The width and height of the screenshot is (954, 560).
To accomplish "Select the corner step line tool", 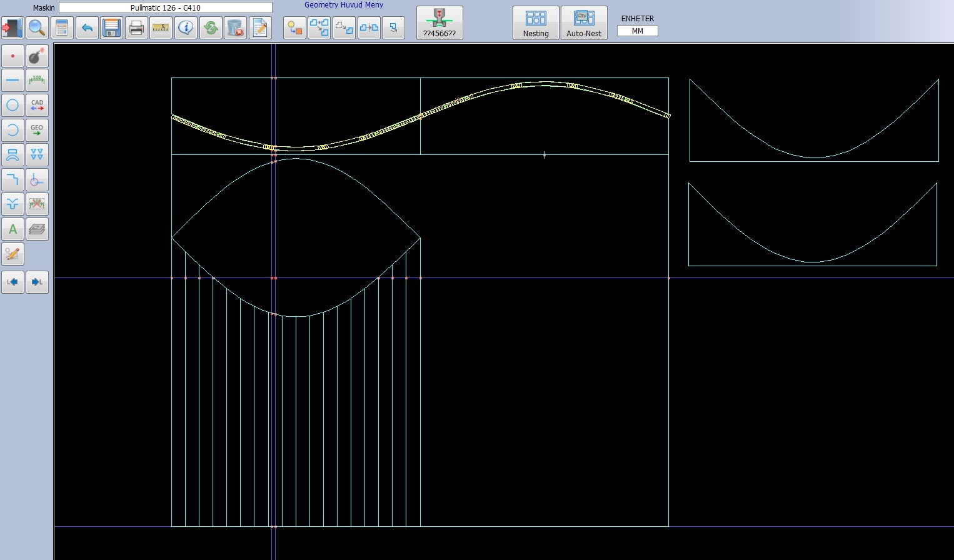I will [x=13, y=179].
